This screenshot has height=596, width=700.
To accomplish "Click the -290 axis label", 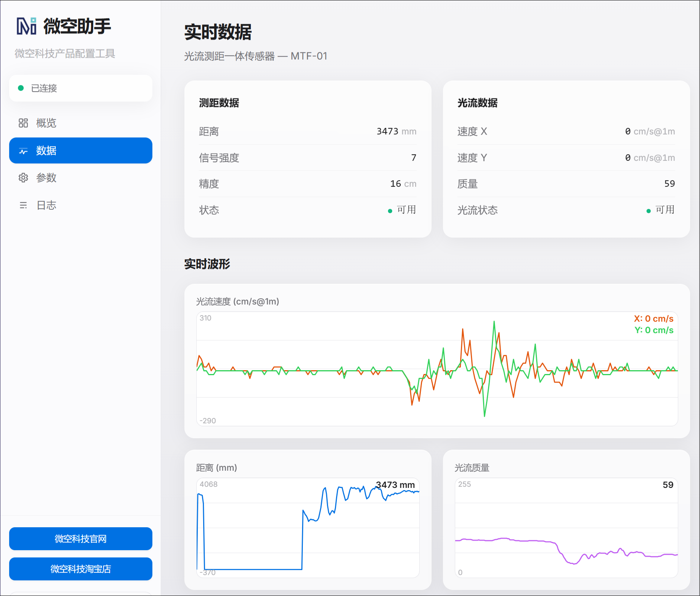I will 208,421.
